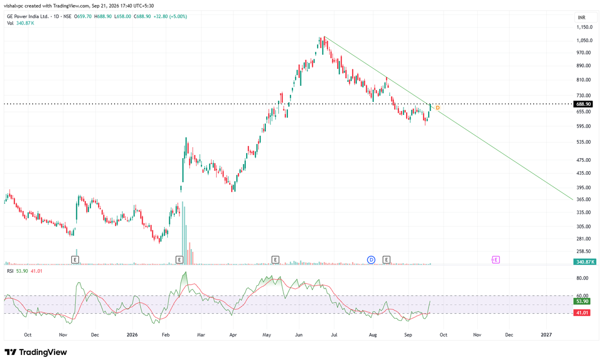Click the 595.00 price axis label
The image size is (603, 364).
click(584, 126)
